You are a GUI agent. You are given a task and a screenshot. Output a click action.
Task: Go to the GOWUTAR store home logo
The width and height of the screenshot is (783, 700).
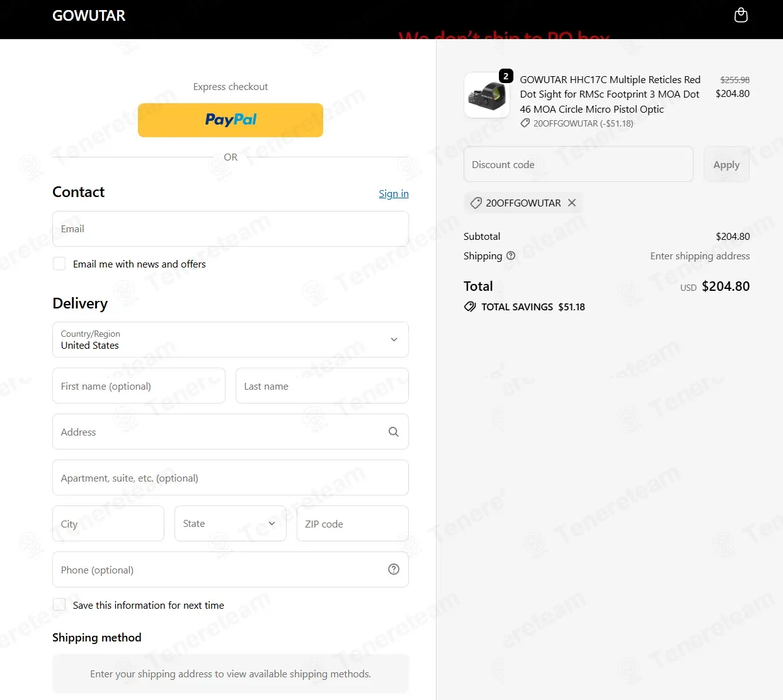click(89, 16)
